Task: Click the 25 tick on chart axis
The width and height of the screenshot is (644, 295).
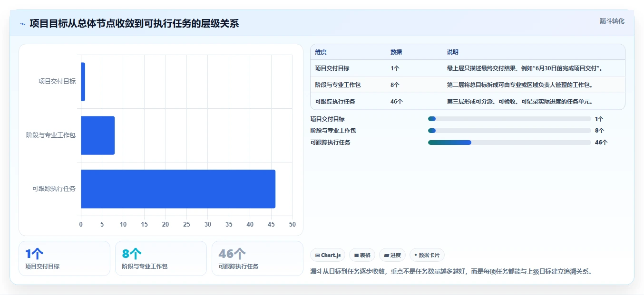Action: pos(186,225)
